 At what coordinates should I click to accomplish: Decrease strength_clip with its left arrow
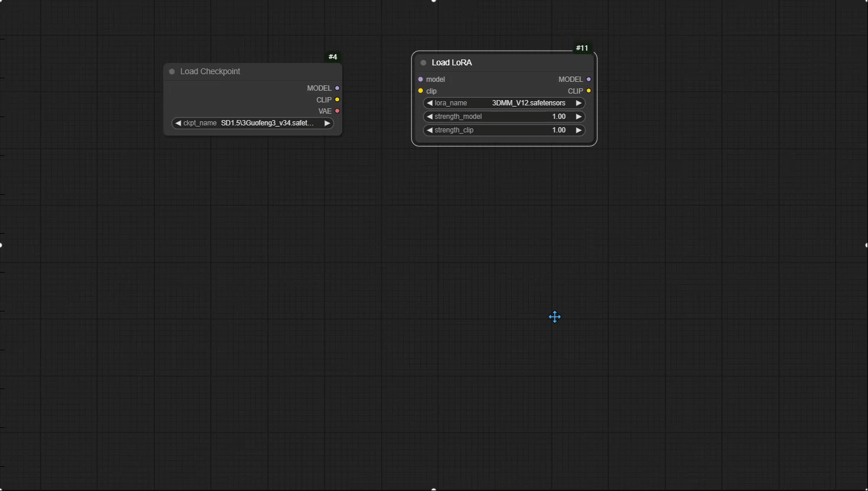[429, 130]
